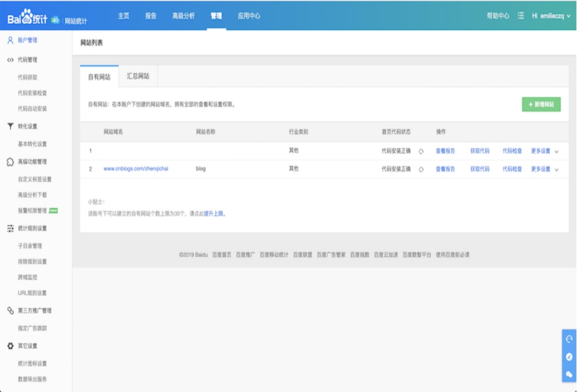Open the headset support floating icon
577x392 pixels.
pos(569,339)
